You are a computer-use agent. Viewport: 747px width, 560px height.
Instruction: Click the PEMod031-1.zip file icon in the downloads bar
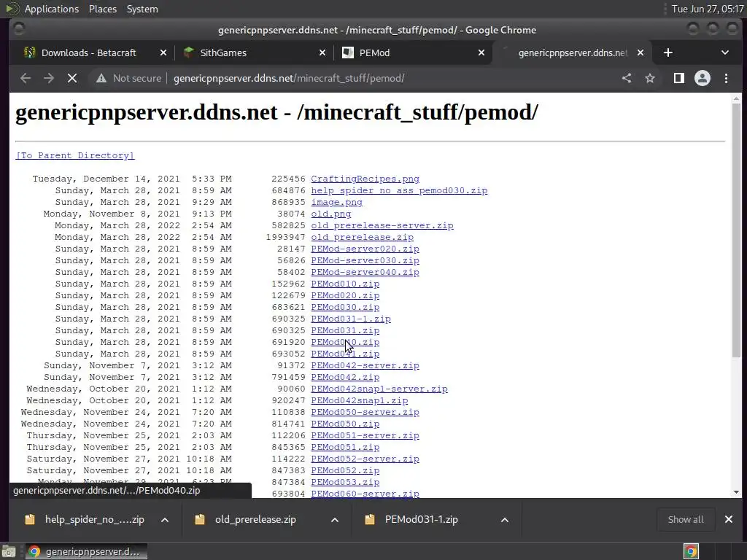tap(370, 519)
